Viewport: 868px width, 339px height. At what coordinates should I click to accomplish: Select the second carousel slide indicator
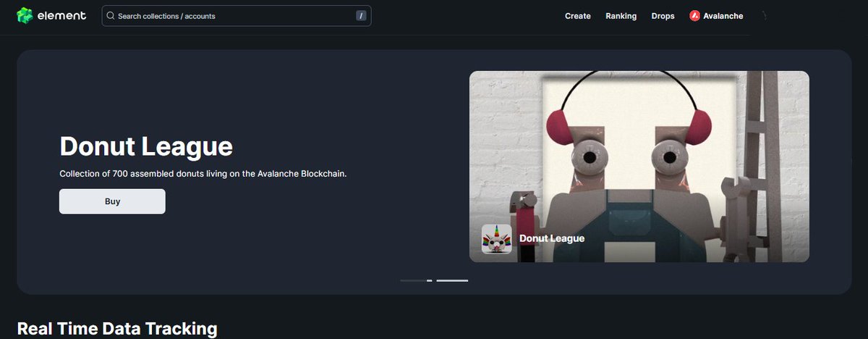pos(452,280)
